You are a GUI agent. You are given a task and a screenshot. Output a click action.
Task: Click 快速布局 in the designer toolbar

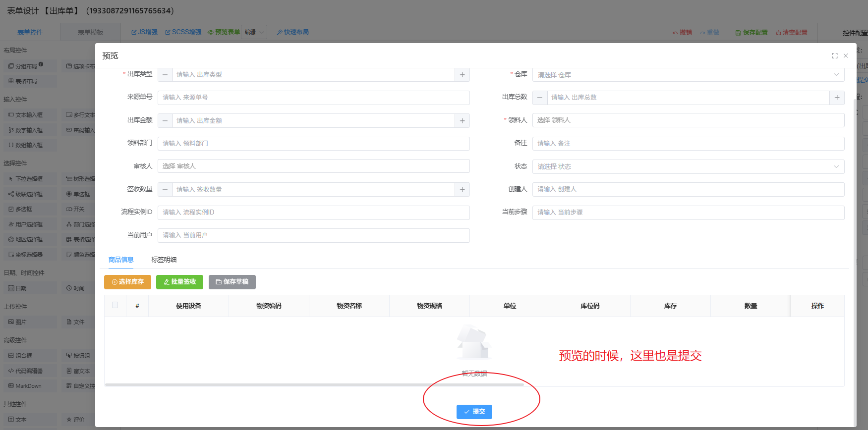(x=292, y=32)
